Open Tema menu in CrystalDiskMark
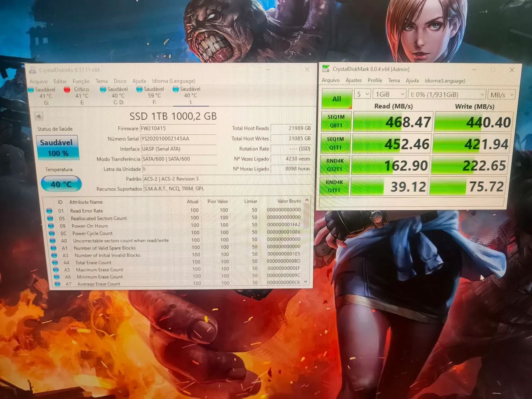The height and width of the screenshot is (399, 532). [394, 80]
